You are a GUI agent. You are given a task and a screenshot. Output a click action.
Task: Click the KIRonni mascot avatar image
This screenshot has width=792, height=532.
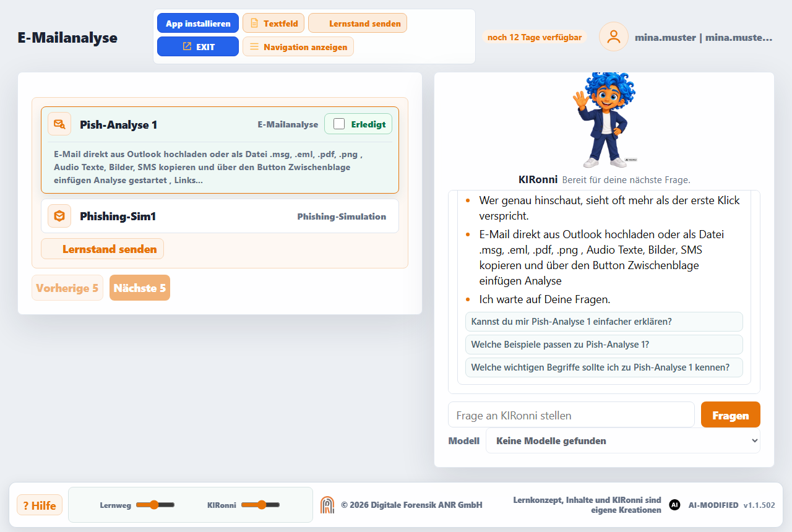[x=604, y=121]
